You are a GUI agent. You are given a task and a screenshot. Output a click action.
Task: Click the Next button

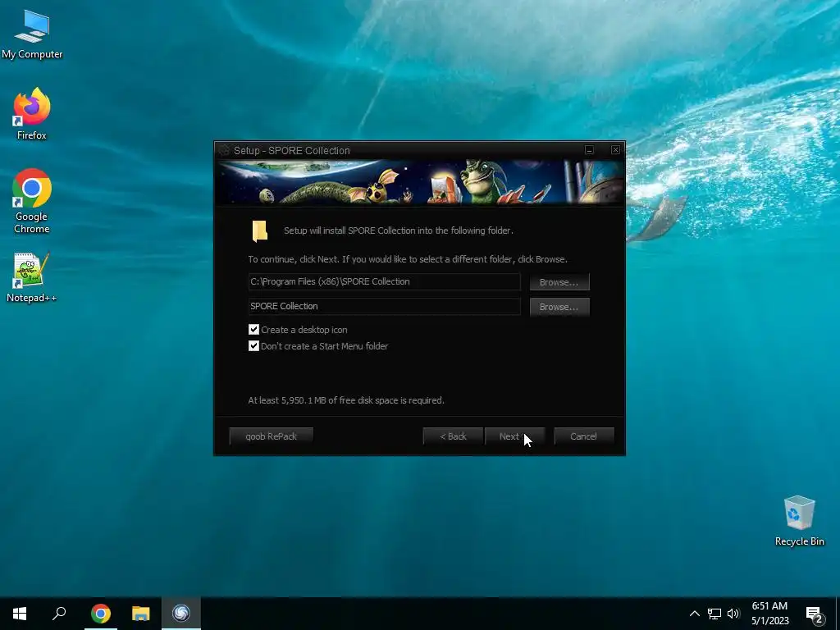click(515, 436)
